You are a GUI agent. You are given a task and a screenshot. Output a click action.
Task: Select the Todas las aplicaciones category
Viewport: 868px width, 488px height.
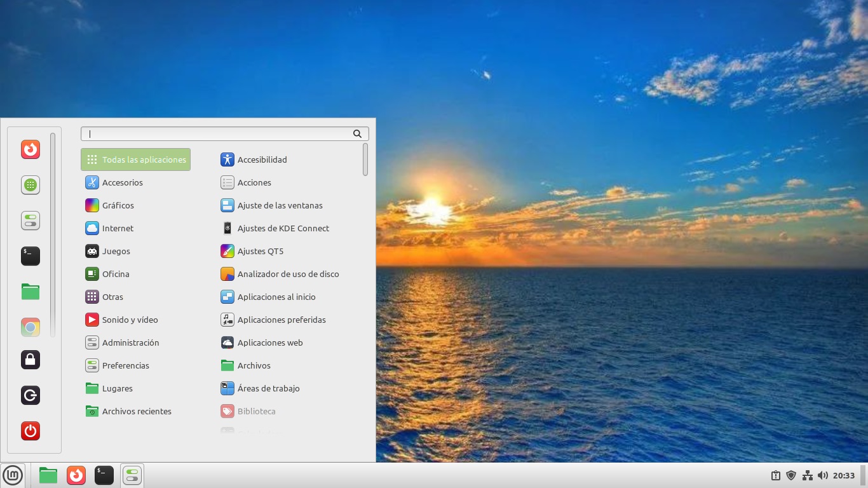tap(135, 159)
